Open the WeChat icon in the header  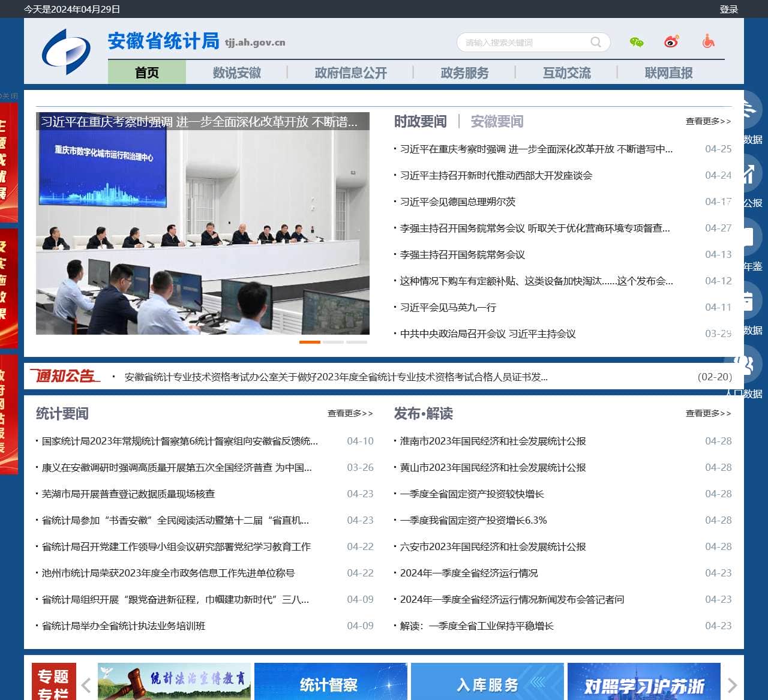point(637,42)
